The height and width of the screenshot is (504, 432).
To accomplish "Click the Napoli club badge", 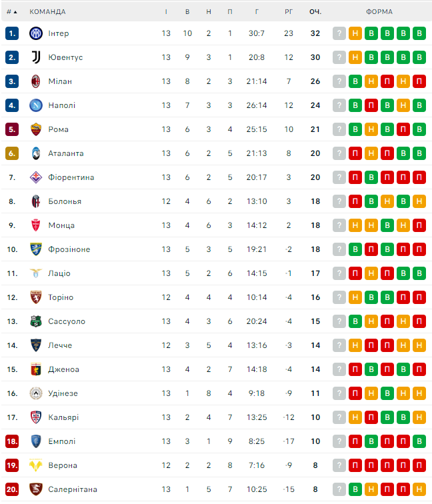I will pyautogui.click(x=36, y=105).
